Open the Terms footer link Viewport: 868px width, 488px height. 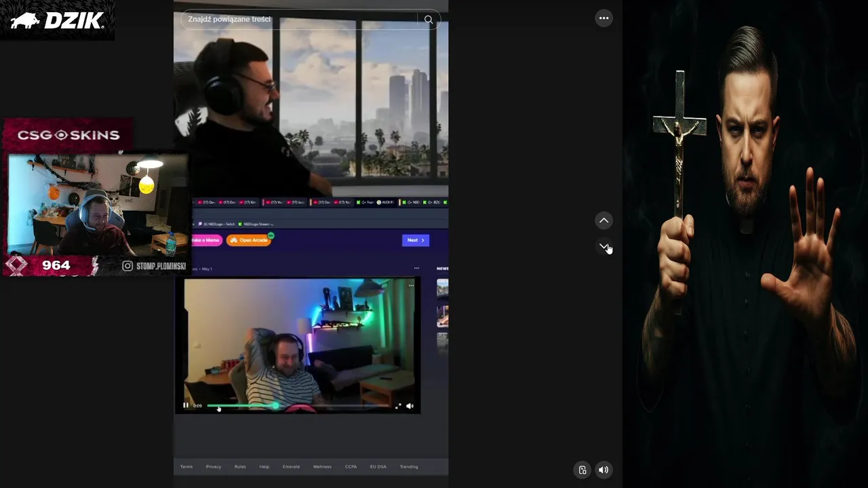pos(186,466)
